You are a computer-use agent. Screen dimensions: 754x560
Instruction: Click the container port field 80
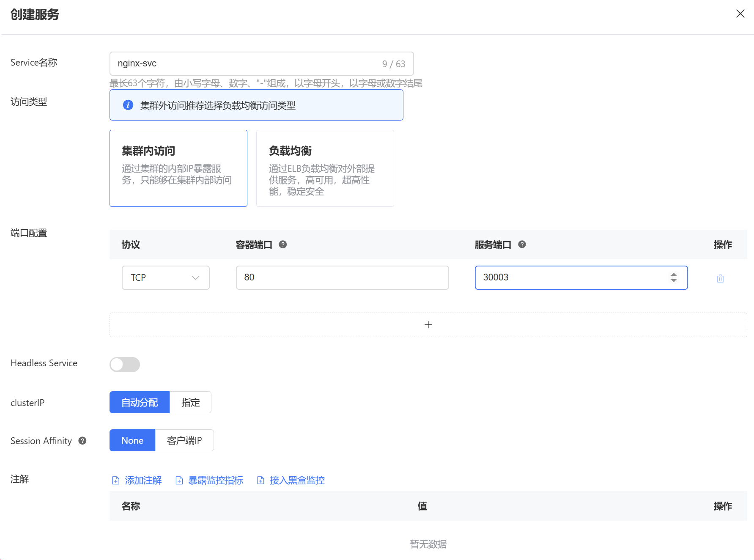pos(342,277)
